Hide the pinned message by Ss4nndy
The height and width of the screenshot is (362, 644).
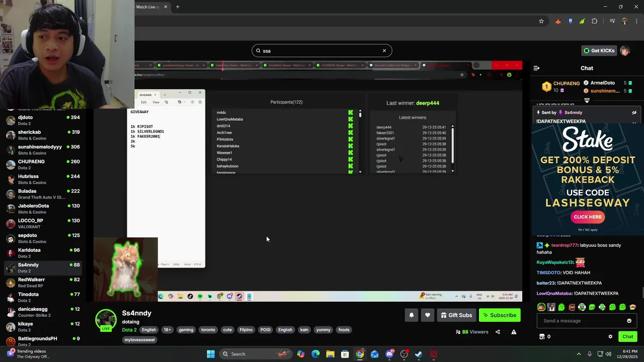click(x=634, y=113)
